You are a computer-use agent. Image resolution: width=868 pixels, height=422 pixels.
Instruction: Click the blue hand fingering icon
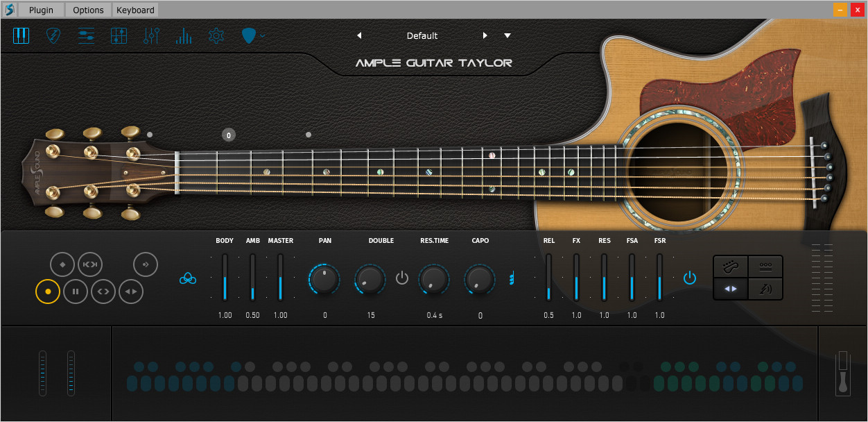[512, 278]
